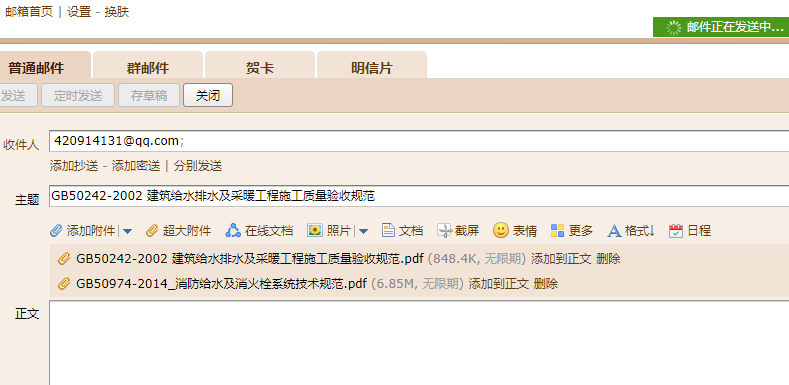Screen dimensions: 789x385
Task: Click inside the 收件人 recipient field
Action: (x=419, y=141)
